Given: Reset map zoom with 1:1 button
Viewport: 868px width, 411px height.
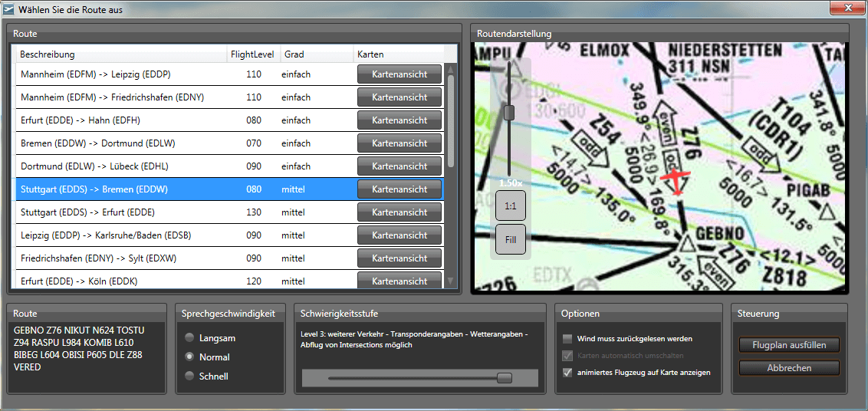Looking at the screenshot, I should (x=510, y=205).
